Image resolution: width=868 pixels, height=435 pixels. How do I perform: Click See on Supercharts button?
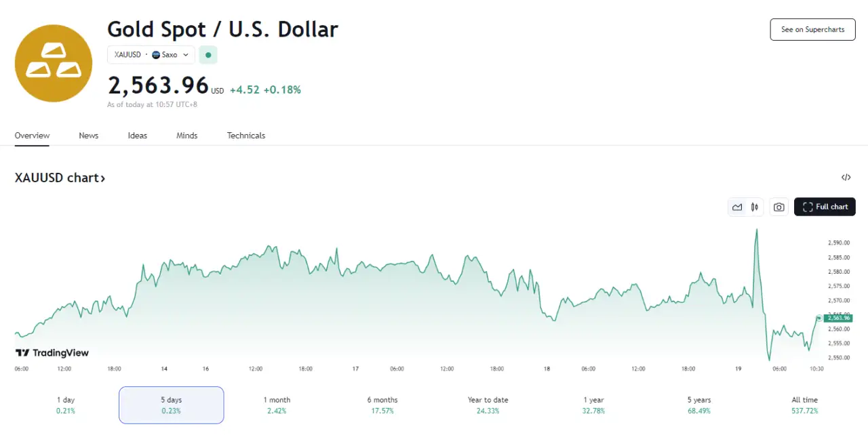(812, 30)
